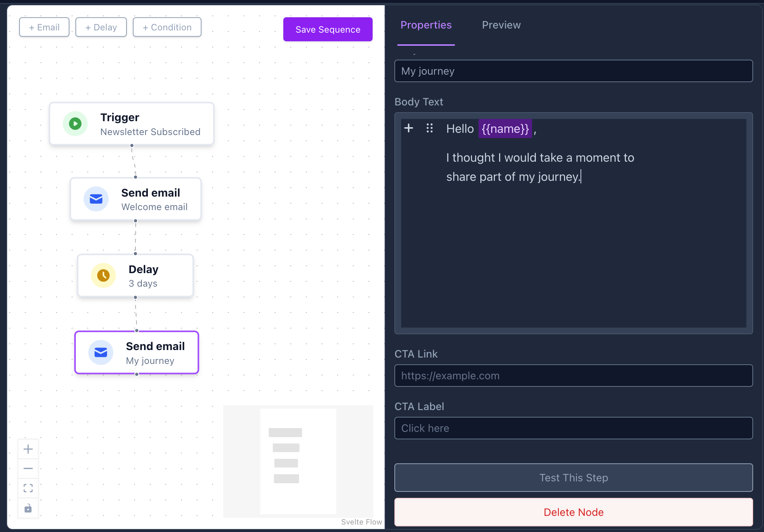764x532 pixels.
Task: Click the mail icon on My journey node
Action: pos(101,352)
